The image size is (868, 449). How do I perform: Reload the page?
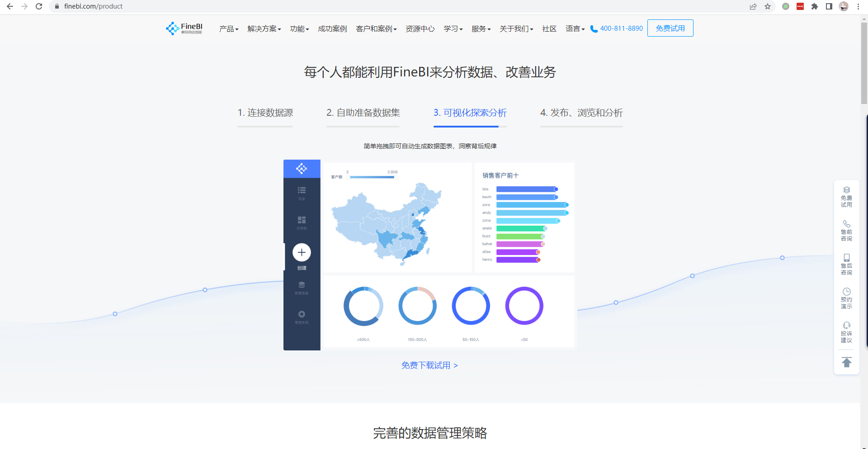tap(39, 6)
